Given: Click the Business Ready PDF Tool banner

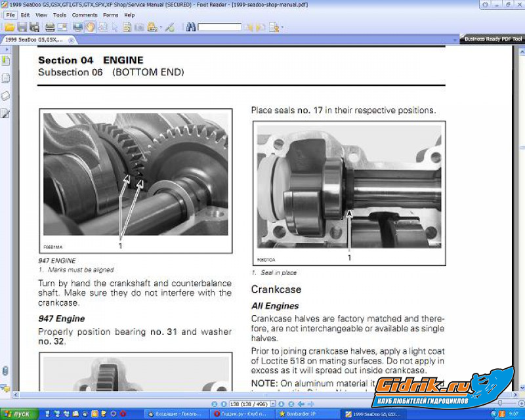Looking at the screenshot, I should pyautogui.click(x=492, y=39).
